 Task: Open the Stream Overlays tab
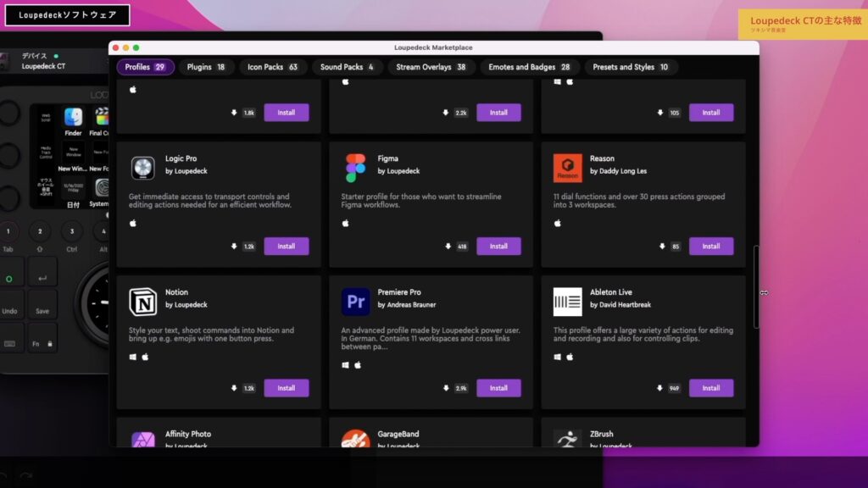[431, 67]
